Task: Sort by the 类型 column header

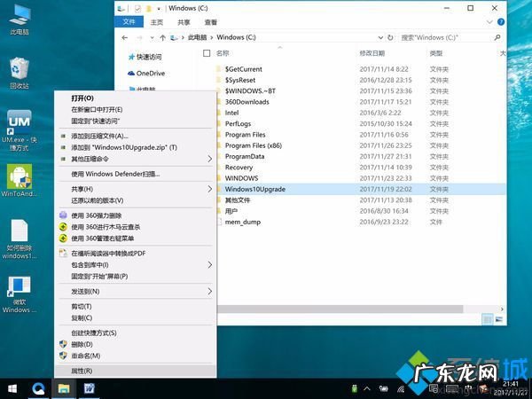Action: click(x=436, y=53)
